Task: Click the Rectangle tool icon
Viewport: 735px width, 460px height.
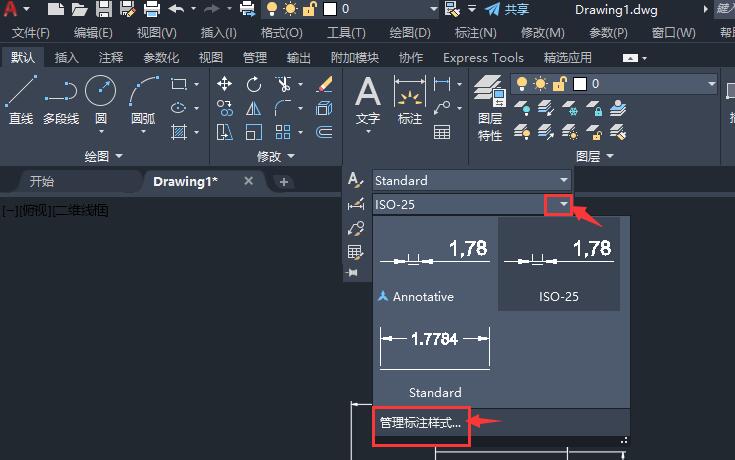Action: point(179,84)
